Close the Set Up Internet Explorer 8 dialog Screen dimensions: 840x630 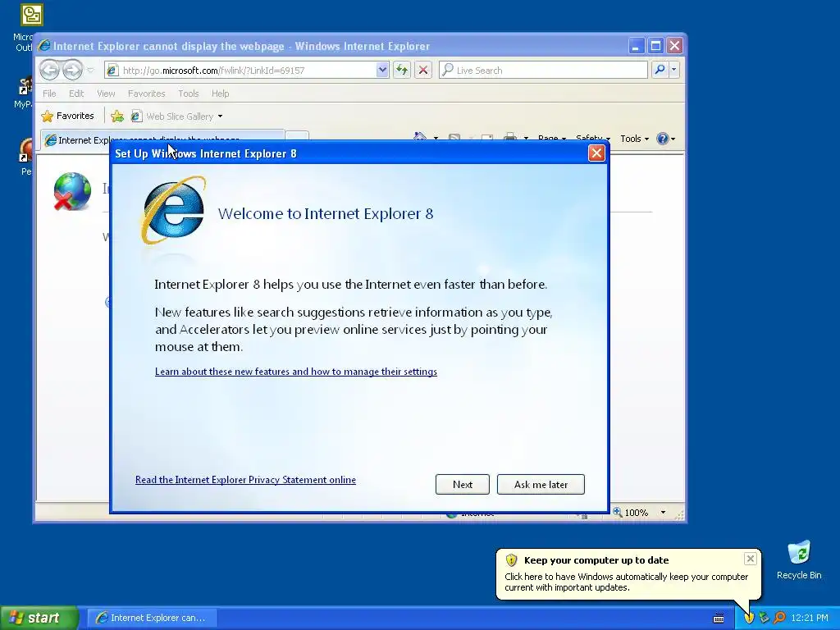point(596,153)
